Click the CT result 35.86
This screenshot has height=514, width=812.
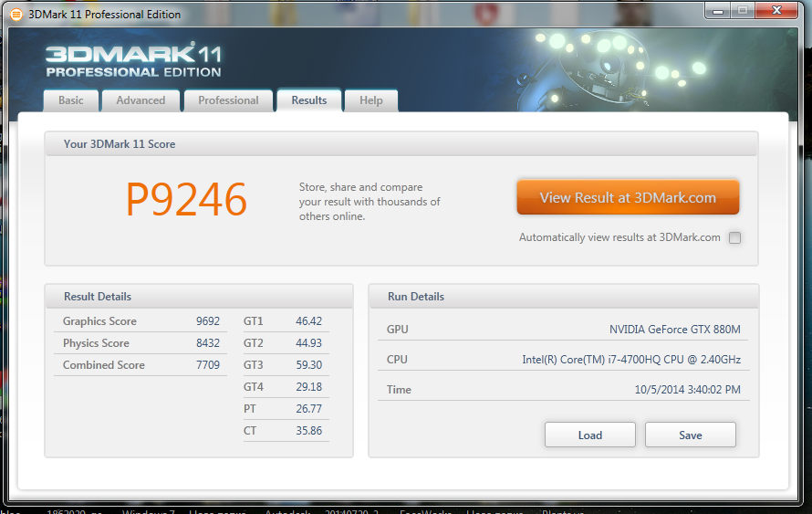308,431
